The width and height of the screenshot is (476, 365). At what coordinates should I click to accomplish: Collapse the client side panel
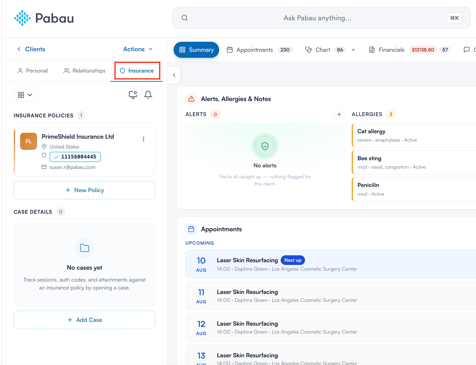(x=174, y=75)
